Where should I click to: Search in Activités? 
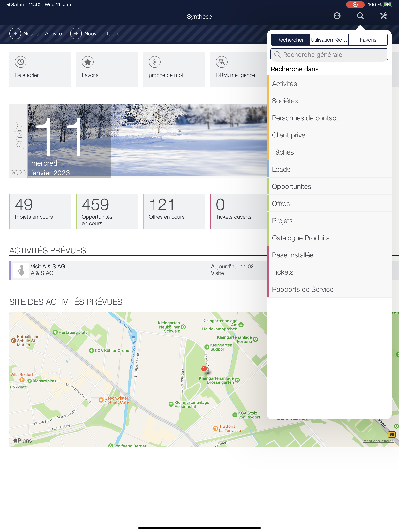[x=329, y=84]
